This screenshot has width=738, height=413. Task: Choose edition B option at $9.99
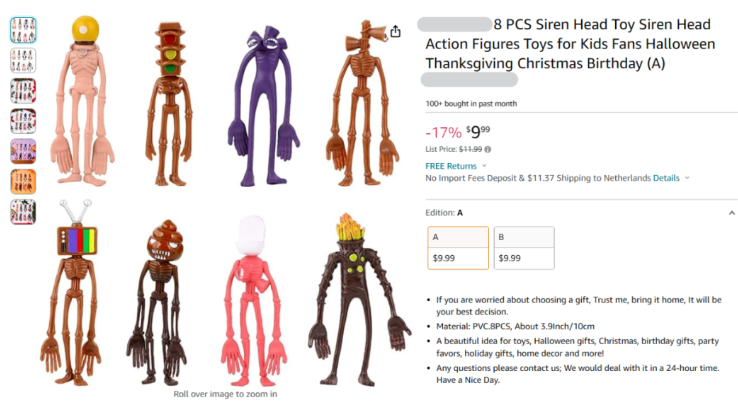click(x=524, y=248)
